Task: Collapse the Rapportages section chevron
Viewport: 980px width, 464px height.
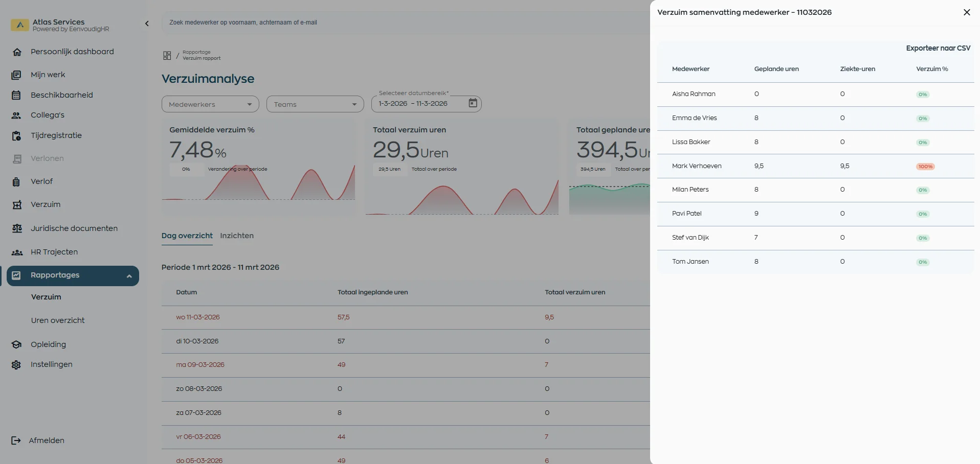Action: pyautogui.click(x=129, y=276)
